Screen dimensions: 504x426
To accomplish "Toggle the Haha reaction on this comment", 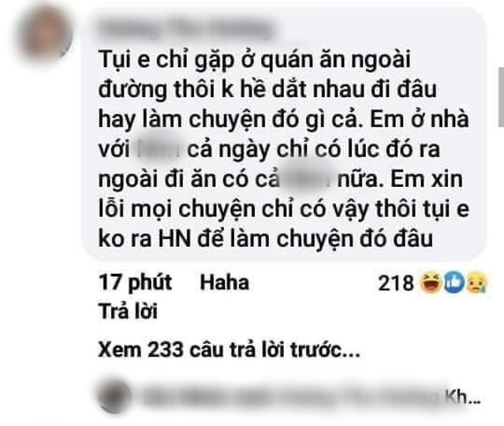I will [x=224, y=282].
